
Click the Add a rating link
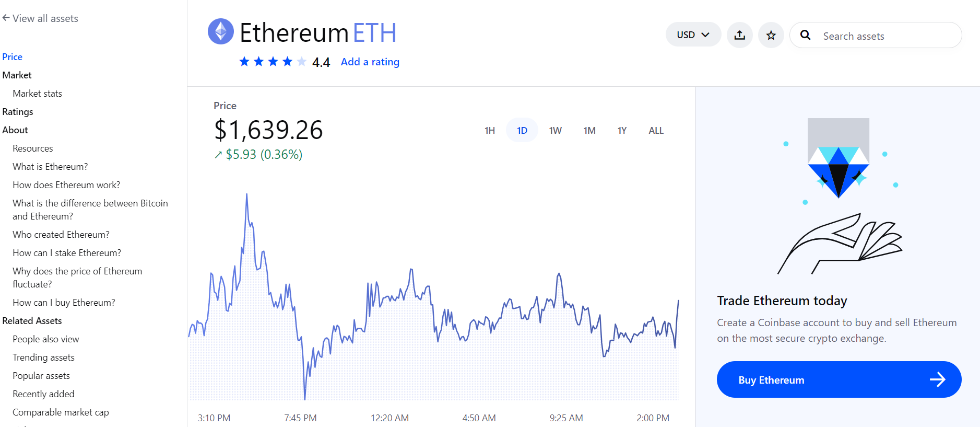pyautogui.click(x=370, y=62)
